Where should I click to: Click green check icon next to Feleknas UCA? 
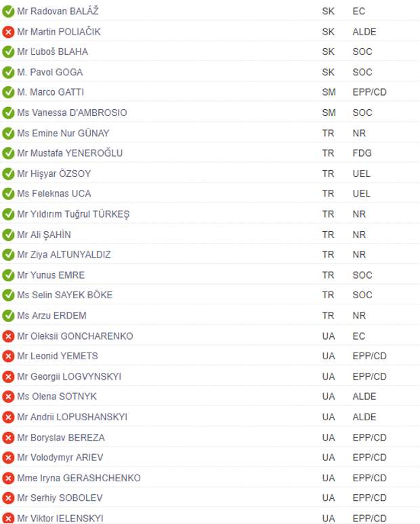click(8, 194)
